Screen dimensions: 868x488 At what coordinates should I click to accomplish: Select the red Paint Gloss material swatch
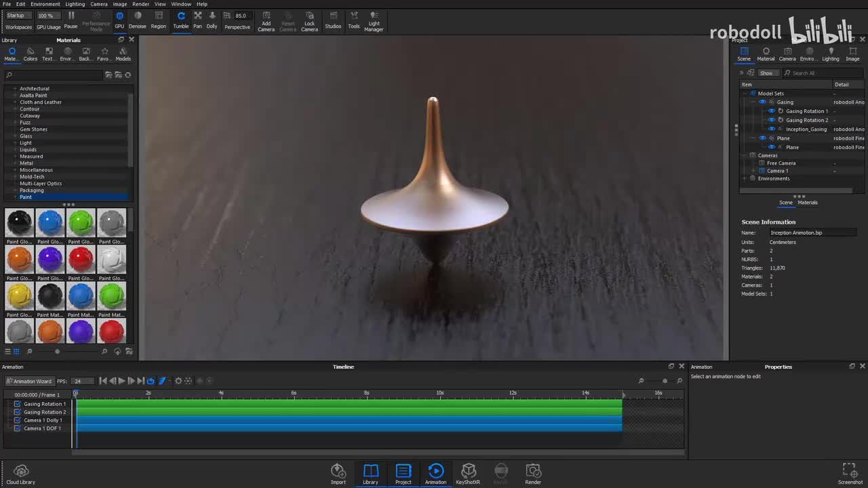pos(81,259)
